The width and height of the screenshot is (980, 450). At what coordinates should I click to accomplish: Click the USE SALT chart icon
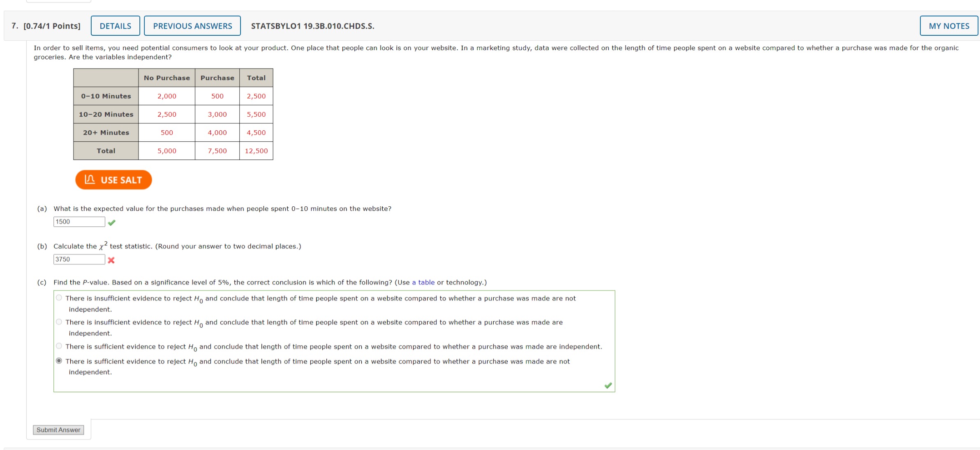pos(90,180)
